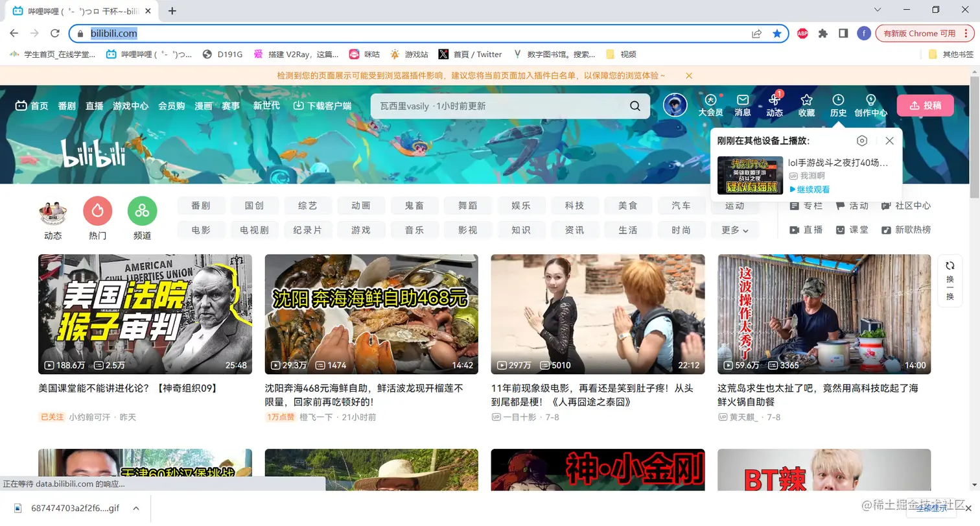980x526 pixels.
Task: Select the 音乐 category
Action: pyautogui.click(x=415, y=230)
